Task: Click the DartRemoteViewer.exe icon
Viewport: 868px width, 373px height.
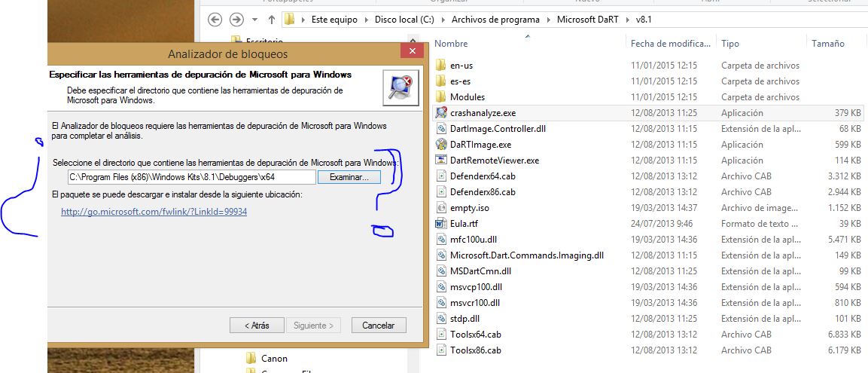Action: coord(441,161)
